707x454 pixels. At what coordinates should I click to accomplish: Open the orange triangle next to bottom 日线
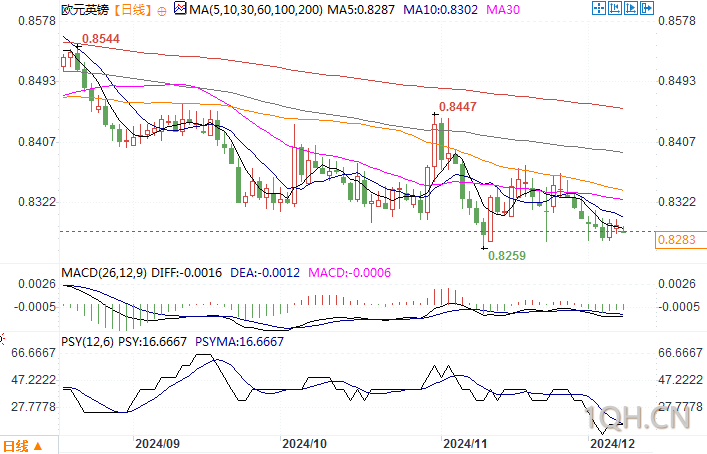point(38,446)
